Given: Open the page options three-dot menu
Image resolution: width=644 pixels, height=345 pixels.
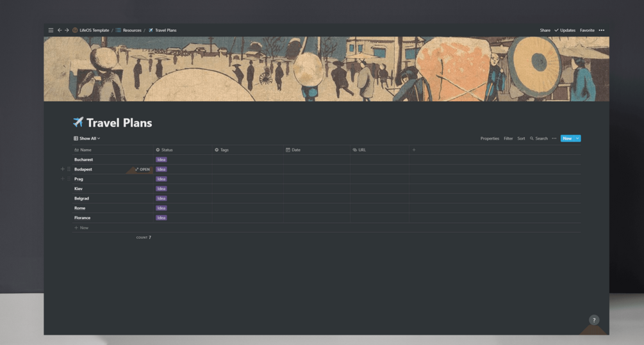Looking at the screenshot, I should coord(601,30).
